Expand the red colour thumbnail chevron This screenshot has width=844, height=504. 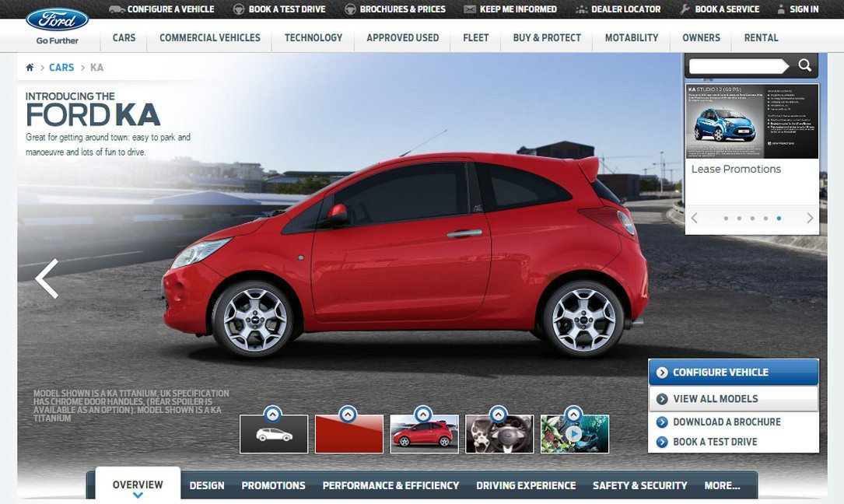click(x=348, y=414)
